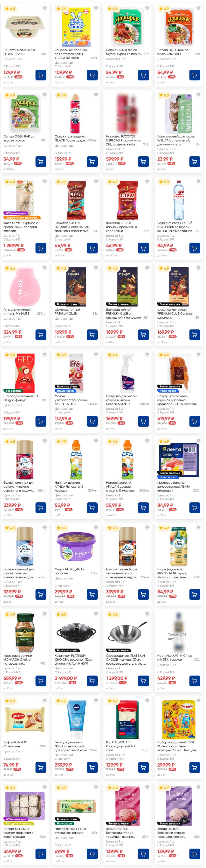Image resolution: width=206 pixels, height=868 pixels.
Task: Click Наша марка badge on Крабовые палочки
Action: pos(168,477)
